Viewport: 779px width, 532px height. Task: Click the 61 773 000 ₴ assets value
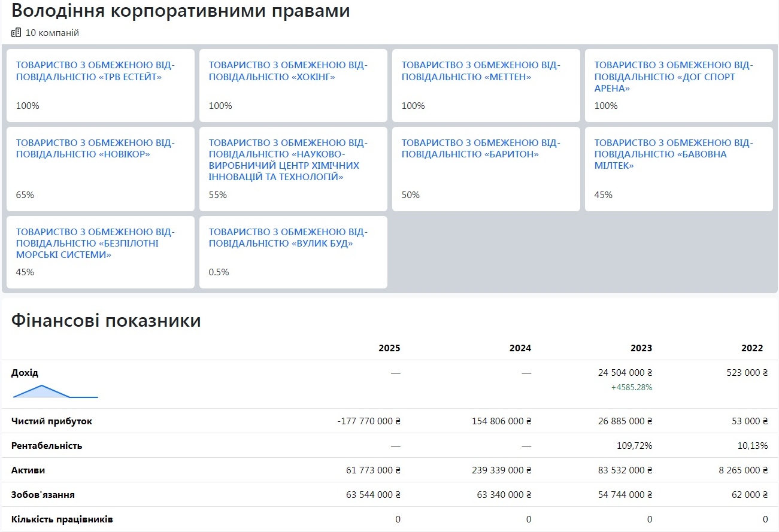373,470
